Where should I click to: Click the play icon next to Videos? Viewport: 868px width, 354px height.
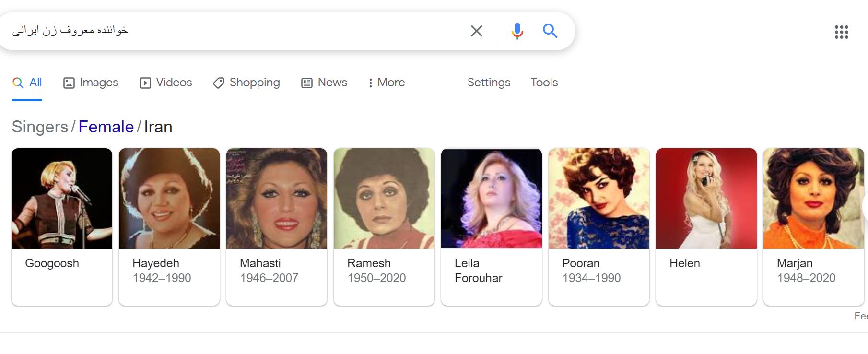(146, 82)
